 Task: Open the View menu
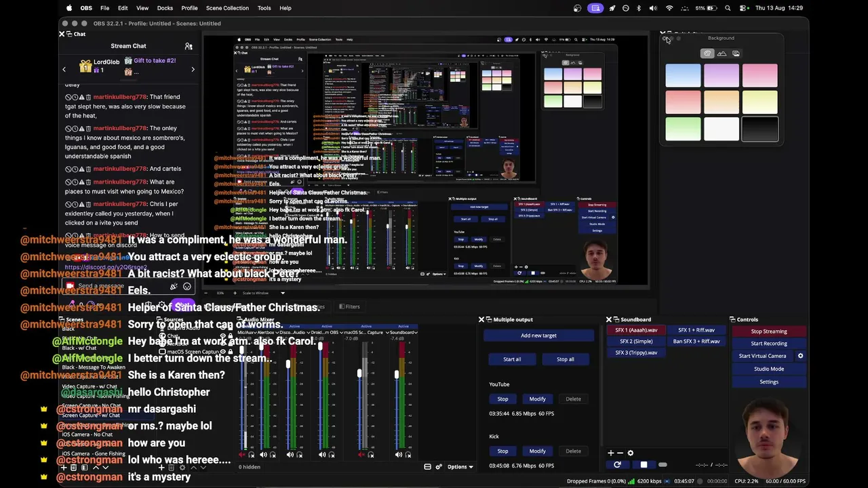142,8
